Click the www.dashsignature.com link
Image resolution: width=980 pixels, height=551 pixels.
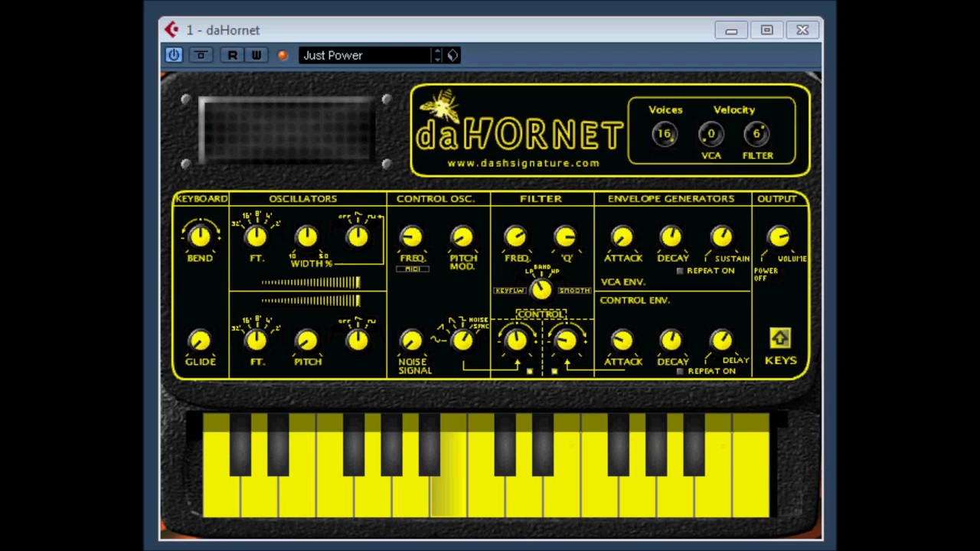click(523, 163)
